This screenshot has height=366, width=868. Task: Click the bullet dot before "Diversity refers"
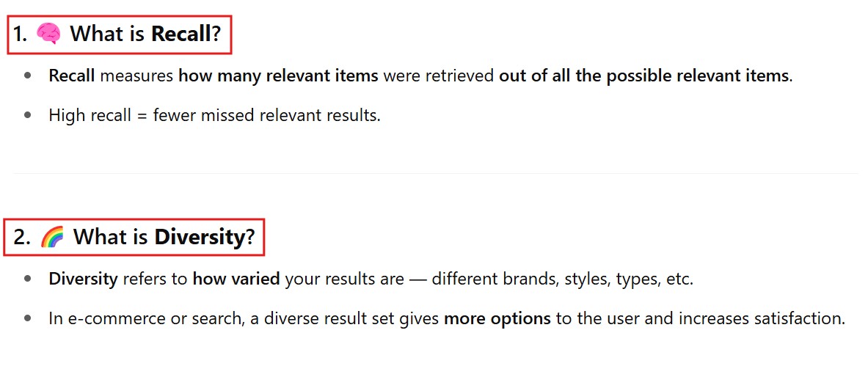tap(28, 279)
